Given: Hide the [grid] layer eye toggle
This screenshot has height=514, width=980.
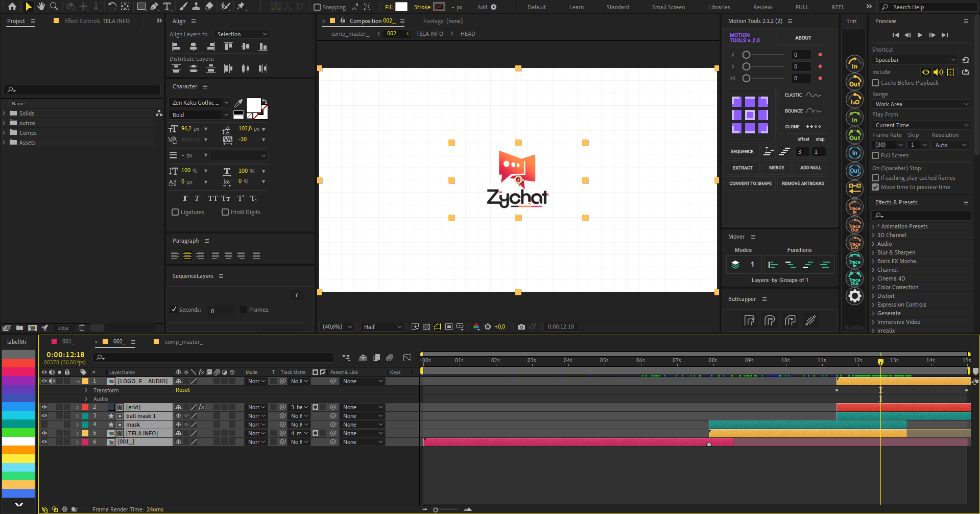Looking at the screenshot, I should (x=44, y=407).
